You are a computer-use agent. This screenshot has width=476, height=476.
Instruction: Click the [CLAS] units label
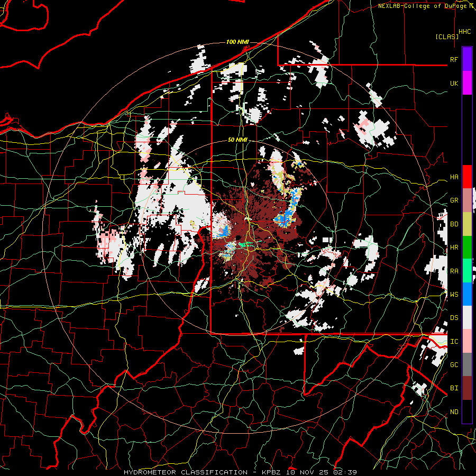[x=447, y=36]
